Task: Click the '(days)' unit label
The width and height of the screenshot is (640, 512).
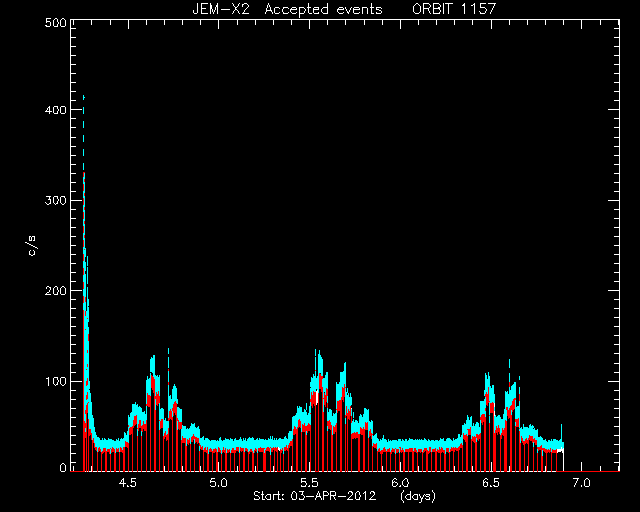Action: (418, 496)
